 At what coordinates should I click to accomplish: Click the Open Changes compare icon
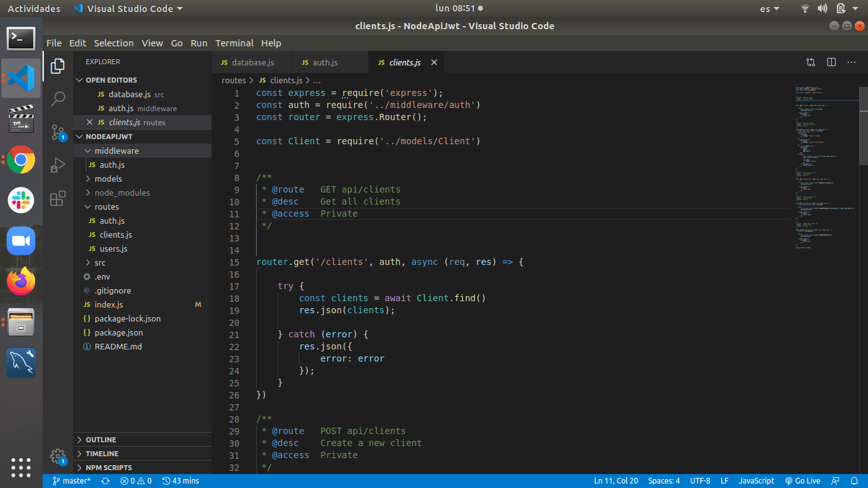(x=811, y=62)
